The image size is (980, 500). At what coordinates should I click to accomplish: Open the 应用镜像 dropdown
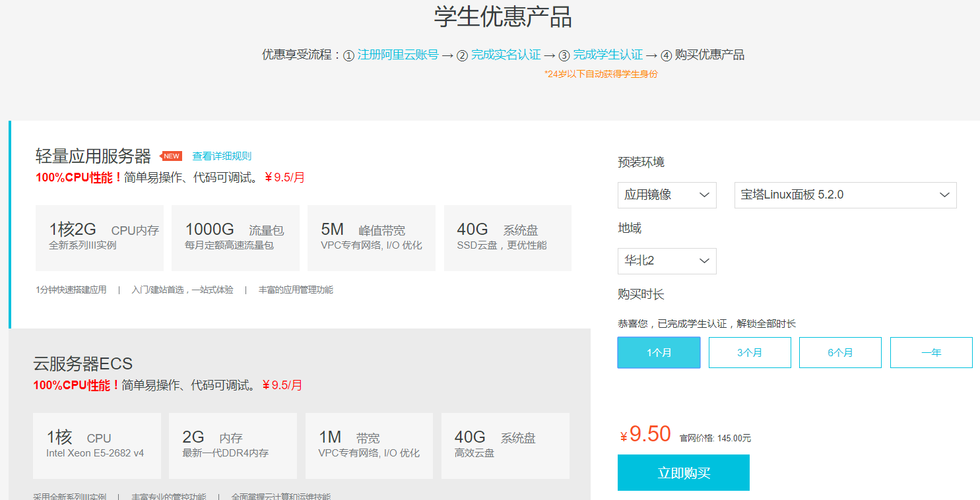667,195
